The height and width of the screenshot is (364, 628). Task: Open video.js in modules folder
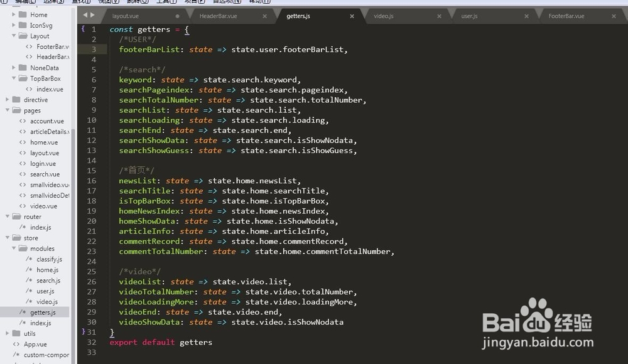(47, 301)
